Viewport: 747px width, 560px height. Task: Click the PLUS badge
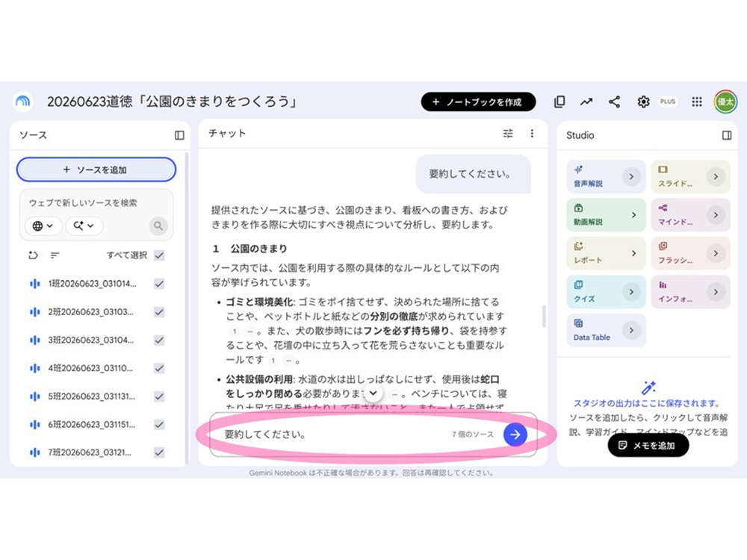[668, 102]
